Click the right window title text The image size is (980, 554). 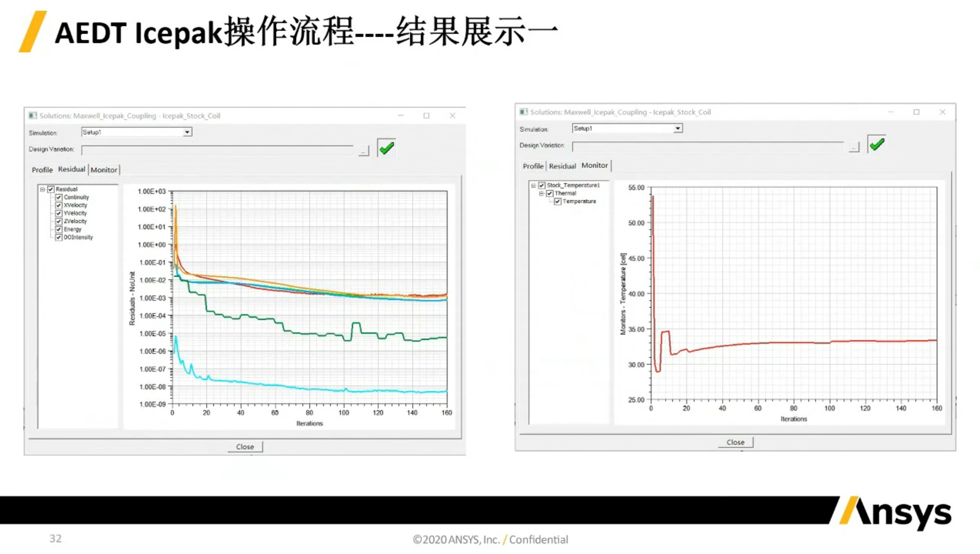pyautogui.click(x=621, y=112)
